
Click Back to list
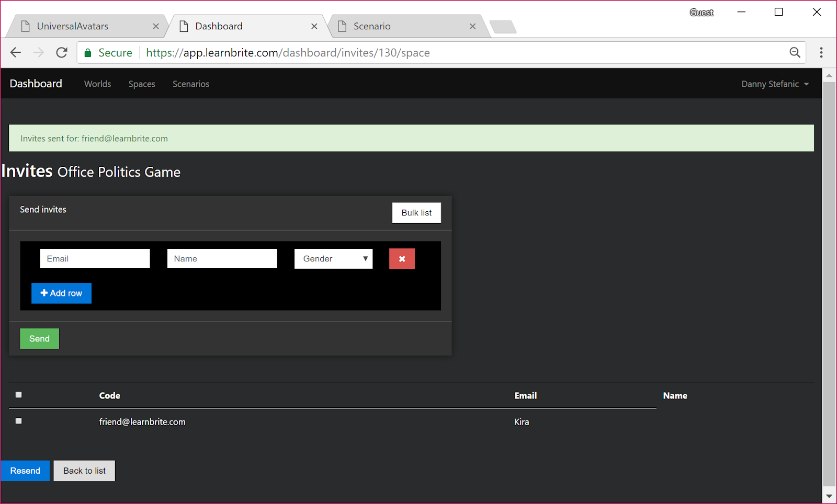[84, 471]
